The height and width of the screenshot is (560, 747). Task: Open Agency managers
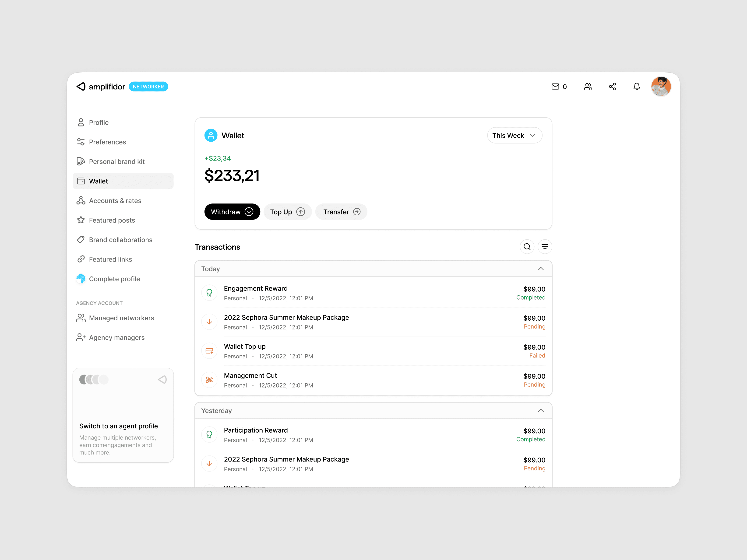pos(123,338)
